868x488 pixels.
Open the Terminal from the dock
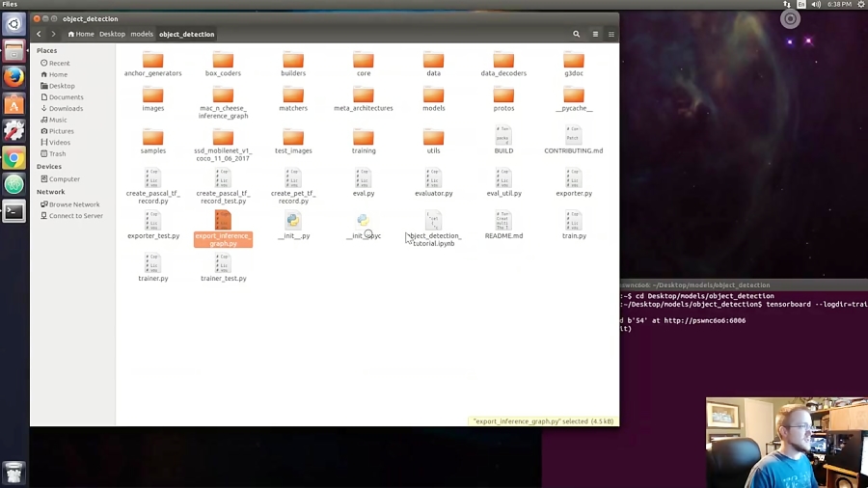point(14,211)
